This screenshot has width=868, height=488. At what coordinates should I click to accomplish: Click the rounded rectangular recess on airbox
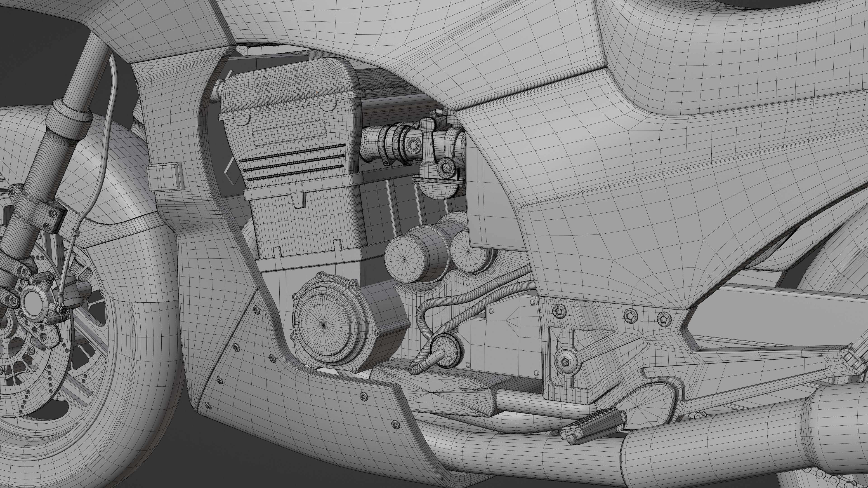pos(289,133)
